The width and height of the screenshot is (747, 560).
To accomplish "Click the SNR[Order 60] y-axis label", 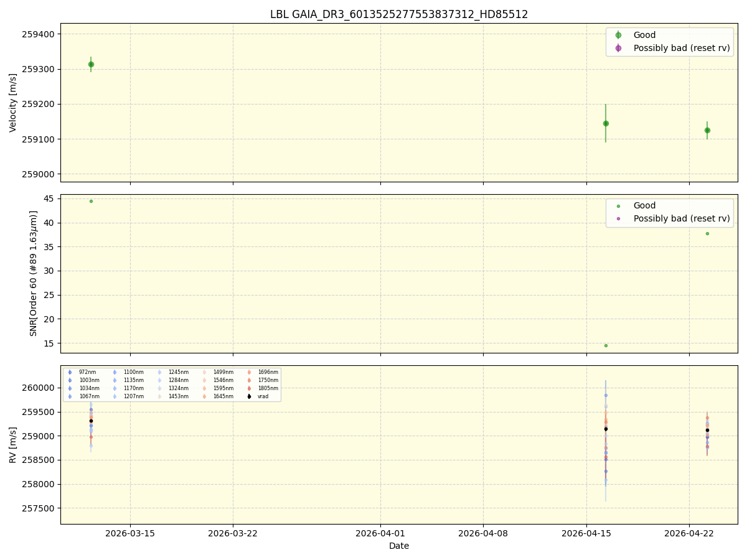I will [34, 273].
